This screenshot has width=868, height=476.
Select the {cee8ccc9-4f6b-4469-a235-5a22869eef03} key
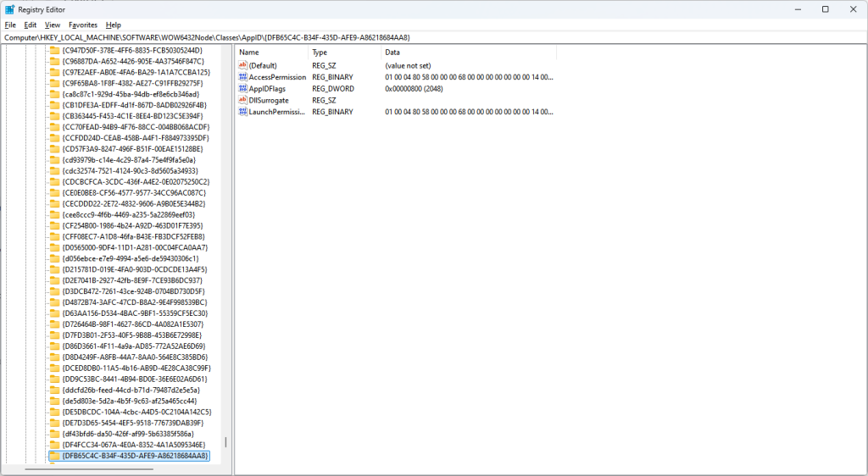pos(128,214)
